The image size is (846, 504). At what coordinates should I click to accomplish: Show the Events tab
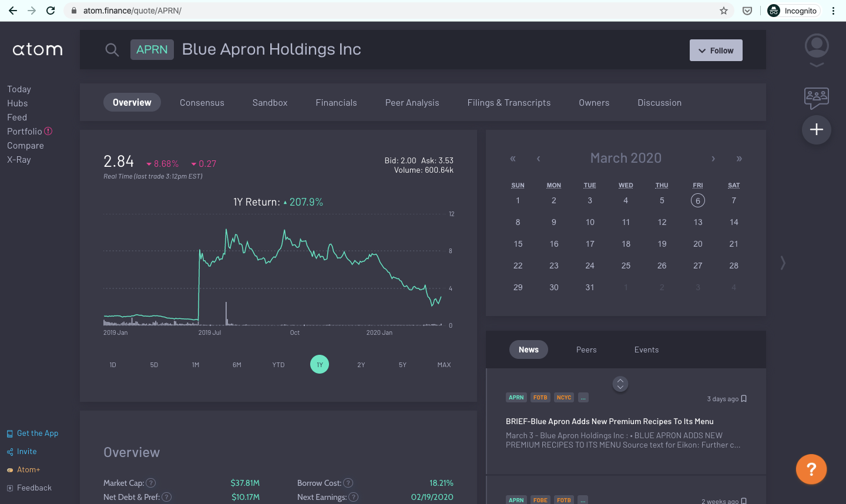click(x=647, y=350)
